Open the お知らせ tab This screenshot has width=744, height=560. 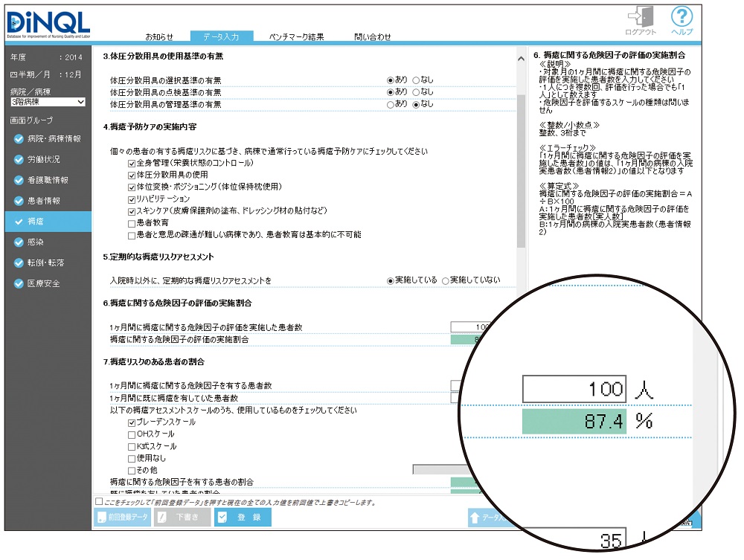159,36
